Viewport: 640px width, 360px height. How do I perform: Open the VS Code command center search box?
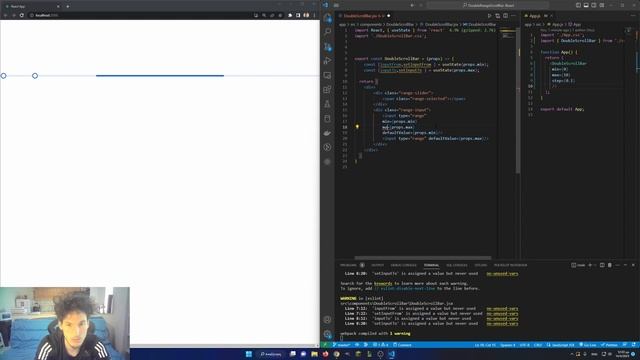(488, 5)
